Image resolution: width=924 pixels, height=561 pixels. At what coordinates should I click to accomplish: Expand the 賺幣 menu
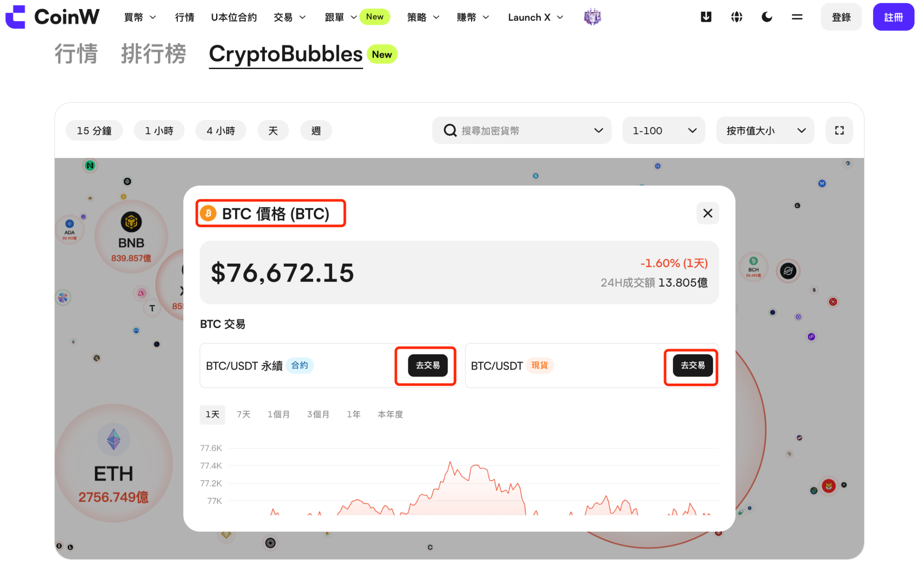[x=473, y=17]
